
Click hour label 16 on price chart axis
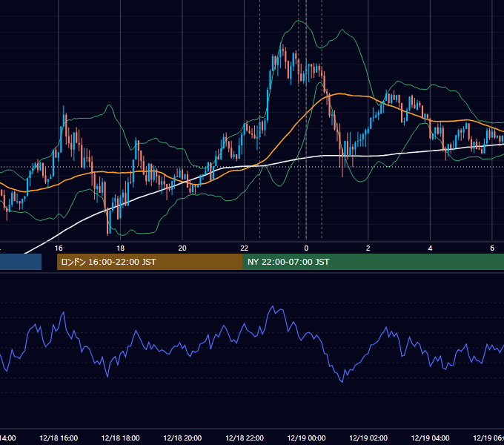pyautogui.click(x=59, y=248)
